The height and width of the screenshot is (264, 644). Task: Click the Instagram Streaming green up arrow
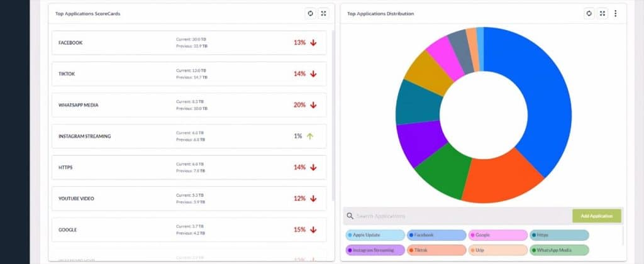(x=310, y=136)
